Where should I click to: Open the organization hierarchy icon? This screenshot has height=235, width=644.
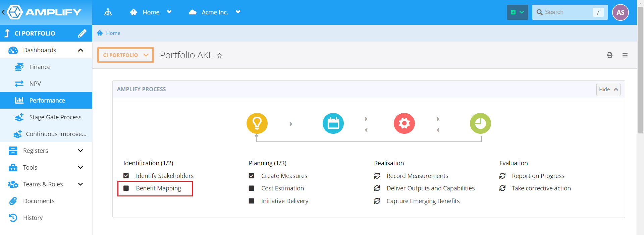pos(108,12)
